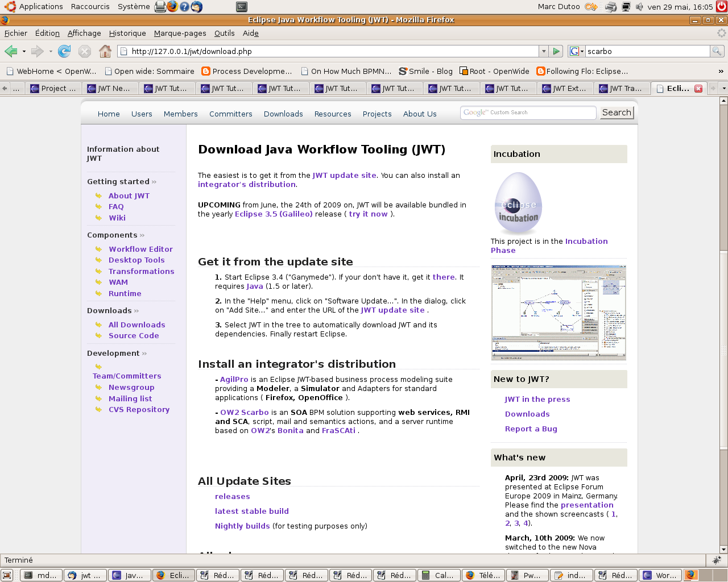Open the forward history dropdown arrow

tap(51, 51)
